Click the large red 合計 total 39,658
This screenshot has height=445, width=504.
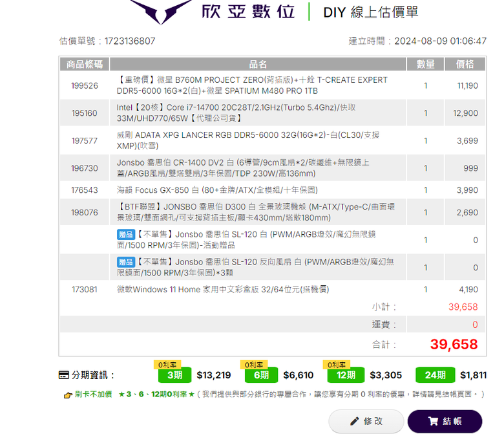(x=454, y=345)
